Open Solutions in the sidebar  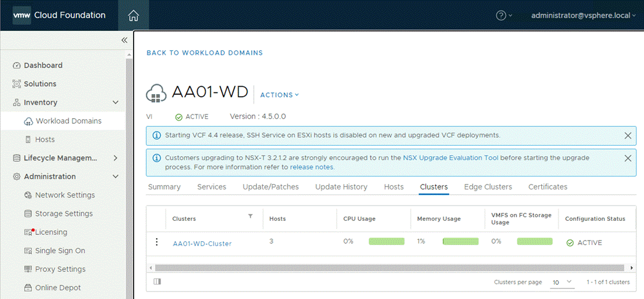click(40, 84)
